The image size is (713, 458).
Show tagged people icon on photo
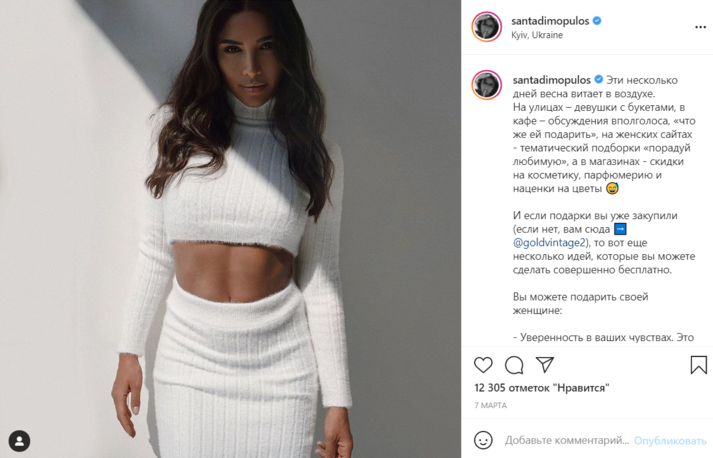pyautogui.click(x=19, y=441)
